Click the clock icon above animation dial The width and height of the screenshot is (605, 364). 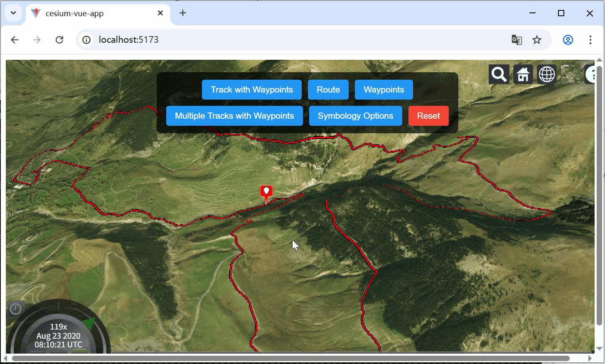[15, 309]
